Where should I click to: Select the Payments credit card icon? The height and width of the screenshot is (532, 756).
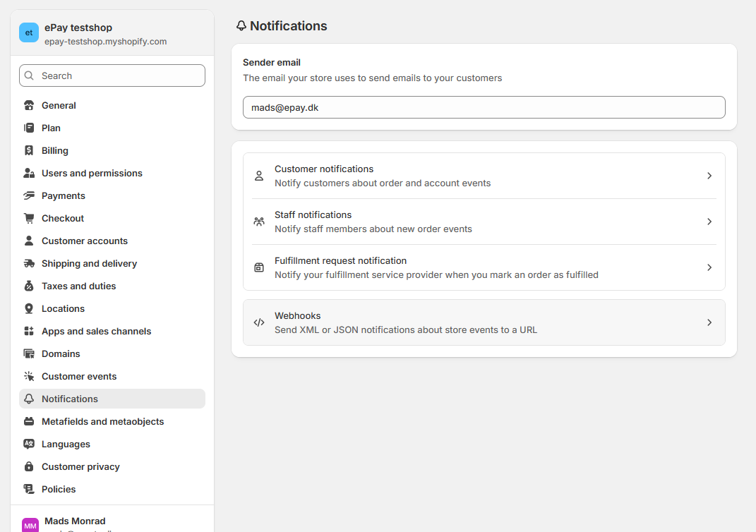pyautogui.click(x=29, y=195)
